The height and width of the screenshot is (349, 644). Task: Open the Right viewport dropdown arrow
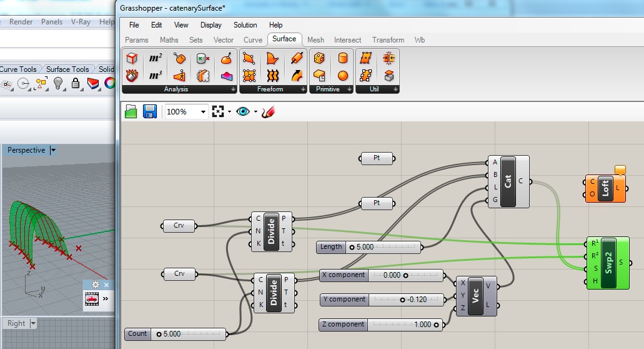point(33,323)
